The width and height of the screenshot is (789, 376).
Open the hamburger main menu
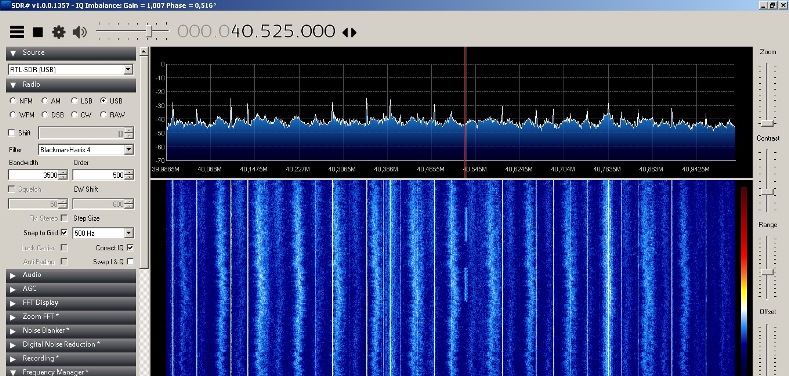pos(17,32)
